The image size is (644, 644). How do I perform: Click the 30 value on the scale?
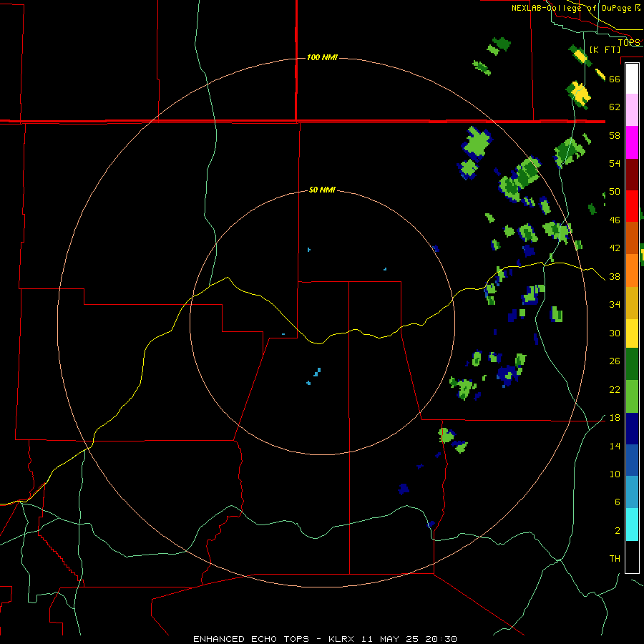pyautogui.click(x=615, y=333)
